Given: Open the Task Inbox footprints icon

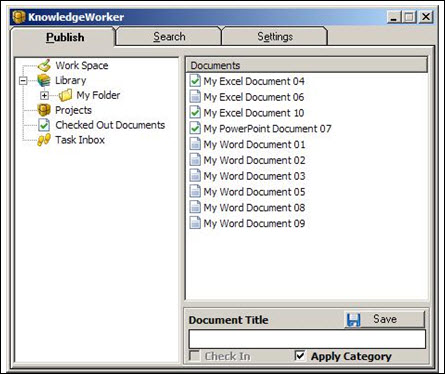Looking at the screenshot, I should [44, 140].
